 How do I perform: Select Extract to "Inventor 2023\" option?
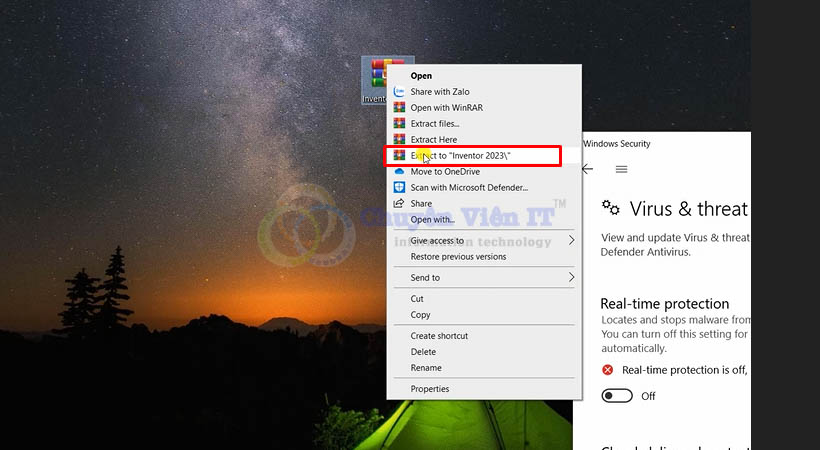pos(474,156)
